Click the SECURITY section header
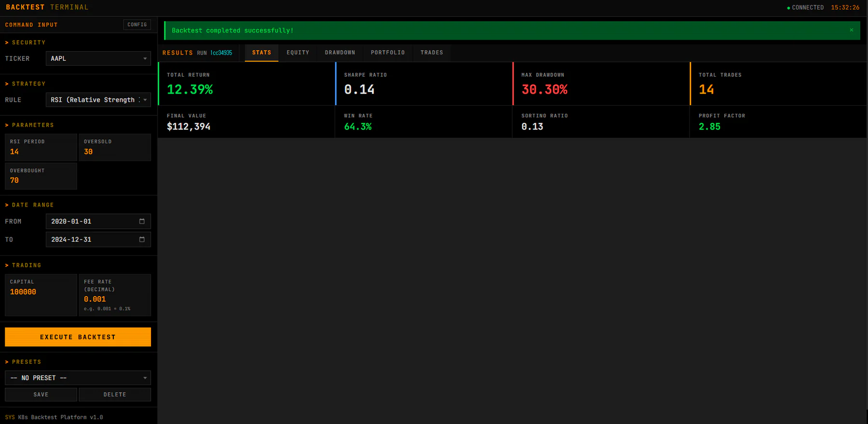The height and width of the screenshot is (424, 868). [x=26, y=42]
